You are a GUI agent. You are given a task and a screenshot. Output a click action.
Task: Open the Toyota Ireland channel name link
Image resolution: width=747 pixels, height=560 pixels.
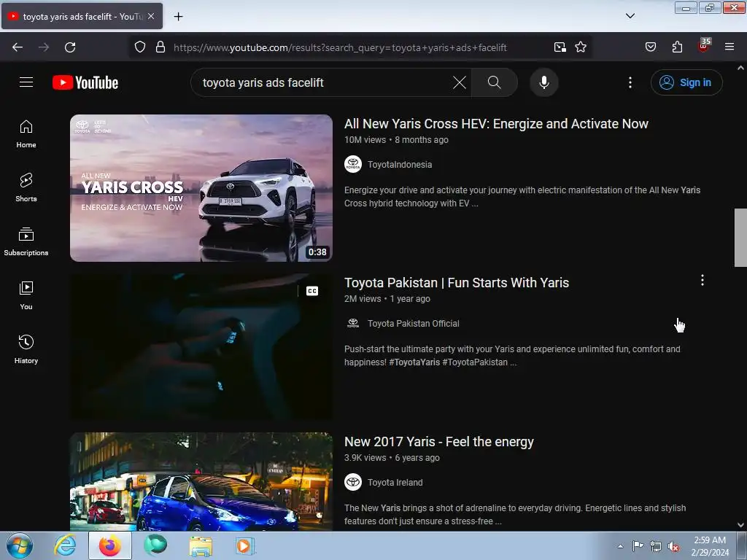click(395, 483)
